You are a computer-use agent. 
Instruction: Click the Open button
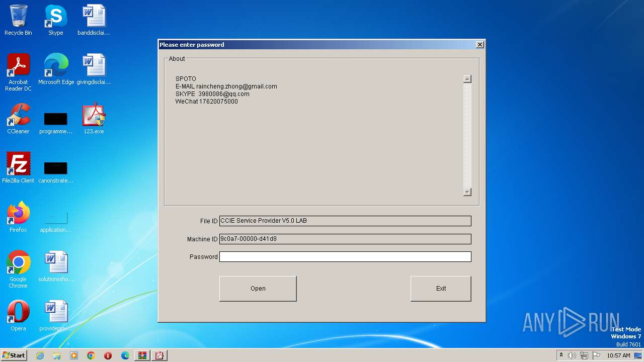pyautogui.click(x=258, y=289)
